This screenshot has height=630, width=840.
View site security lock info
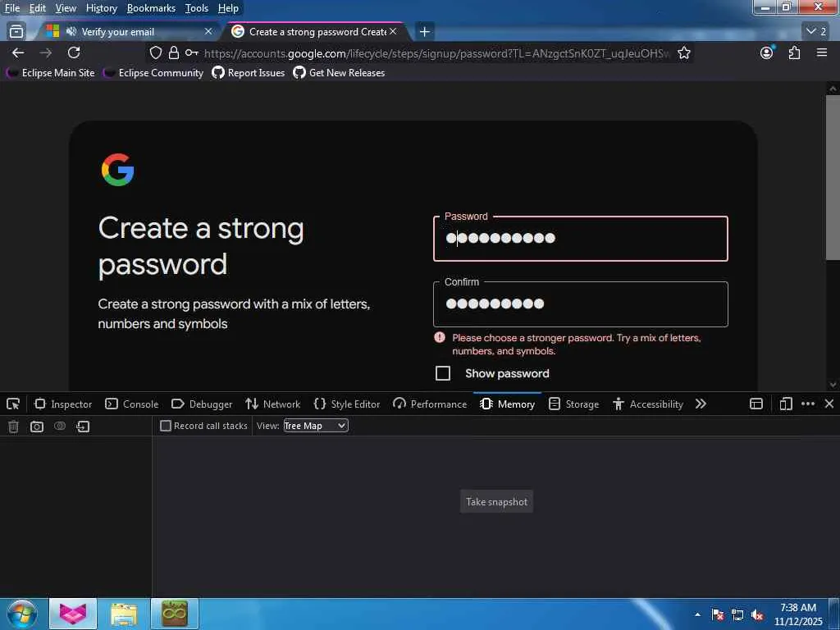[174, 52]
